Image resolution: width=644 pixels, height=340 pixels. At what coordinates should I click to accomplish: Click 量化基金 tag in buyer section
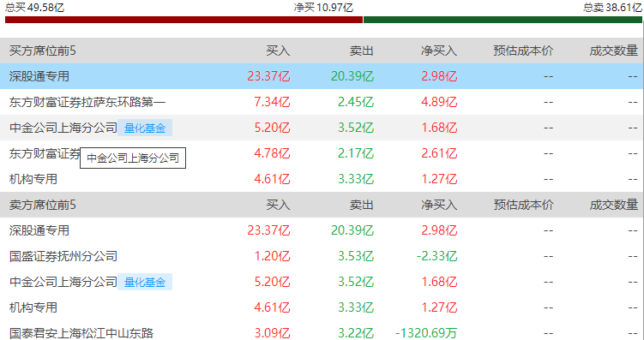145,128
